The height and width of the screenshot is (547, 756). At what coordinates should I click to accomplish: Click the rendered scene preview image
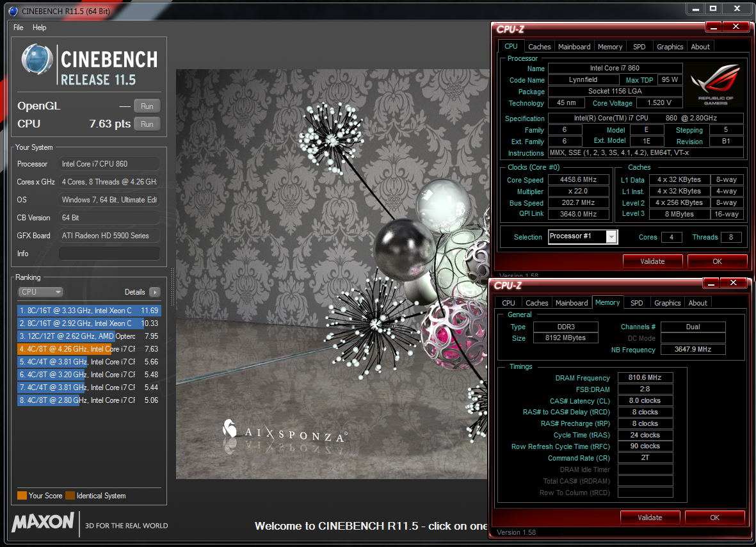[x=333, y=274]
